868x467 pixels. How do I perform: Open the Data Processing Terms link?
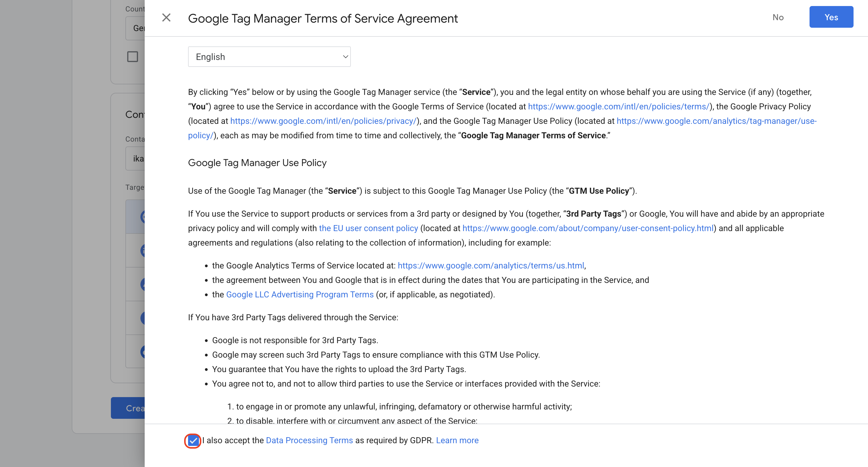(309, 440)
